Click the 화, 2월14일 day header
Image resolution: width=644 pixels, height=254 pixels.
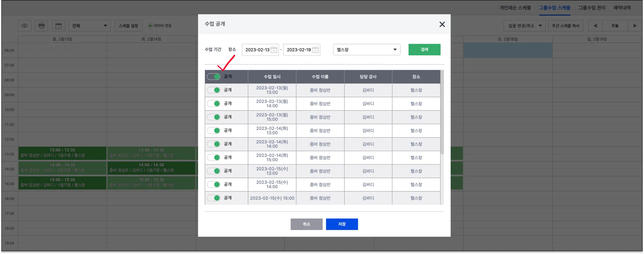pos(151,39)
